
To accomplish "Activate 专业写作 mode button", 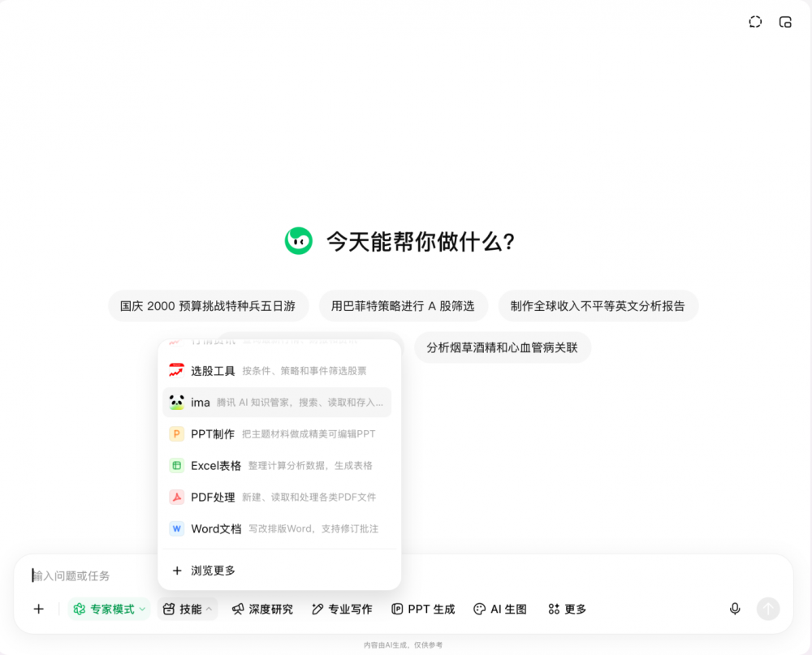I will point(343,609).
